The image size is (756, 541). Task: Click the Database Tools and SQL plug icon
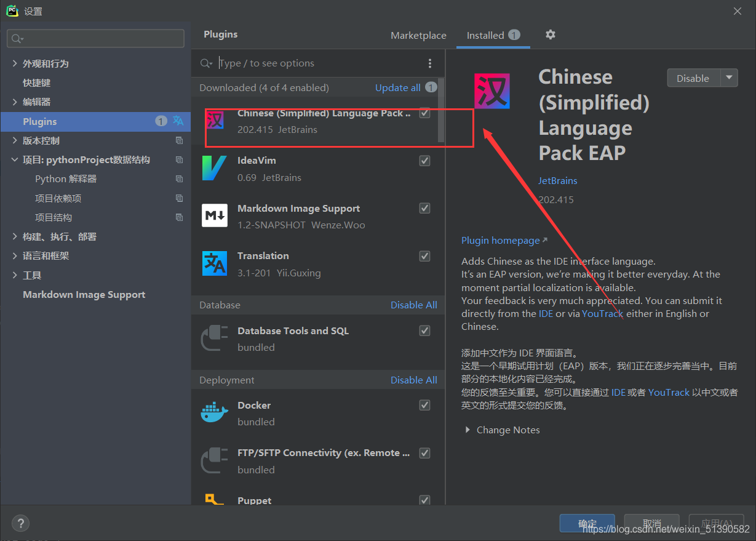pos(215,339)
